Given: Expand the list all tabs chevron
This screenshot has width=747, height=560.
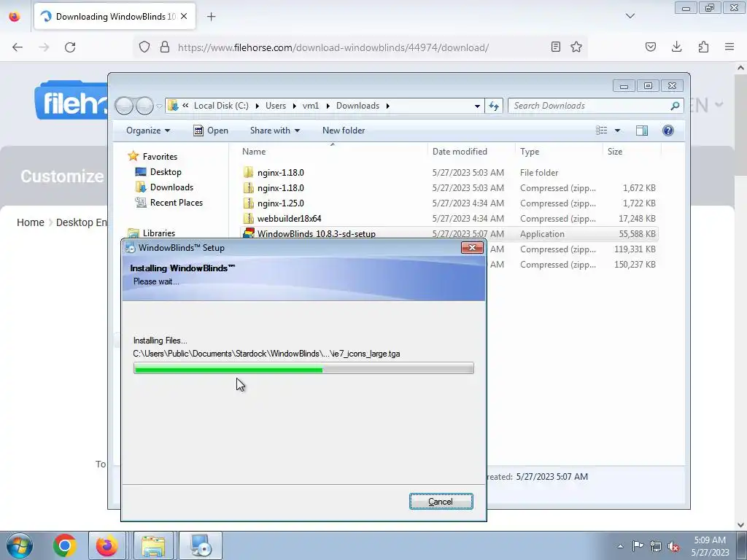Looking at the screenshot, I should click(630, 16).
